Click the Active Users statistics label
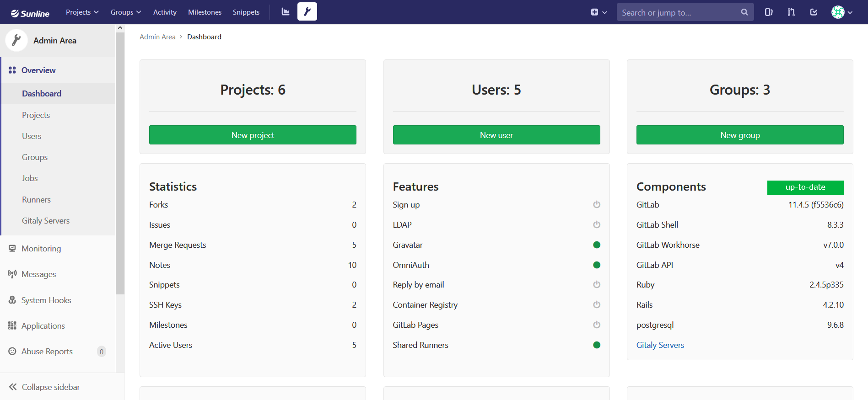The height and width of the screenshot is (400, 868). click(171, 345)
